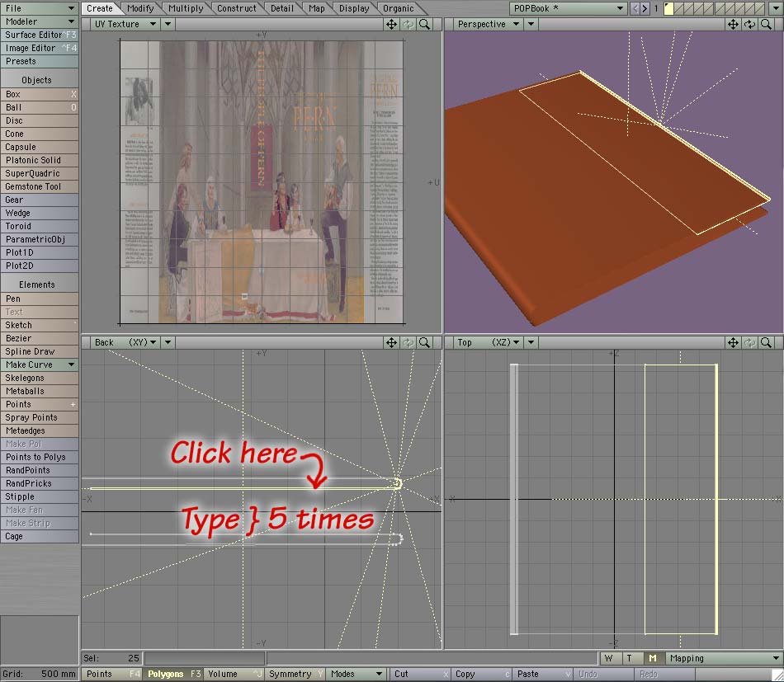Viewport: 784px width, 682px height.
Task: Switch to the Organic tab
Action: point(399,8)
